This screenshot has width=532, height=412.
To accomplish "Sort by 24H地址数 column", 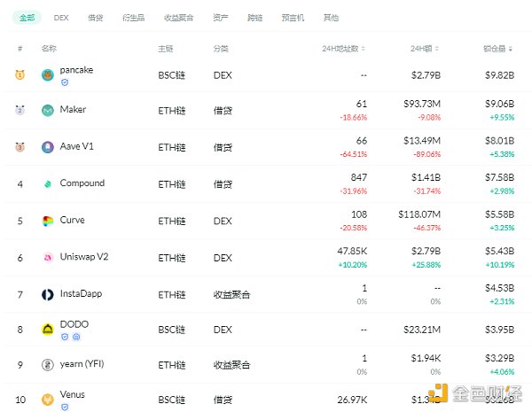I will (x=341, y=49).
